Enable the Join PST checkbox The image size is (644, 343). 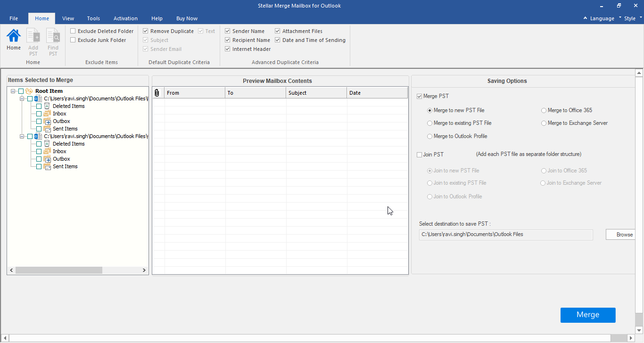pyautogui.click(x=420, y=155)
